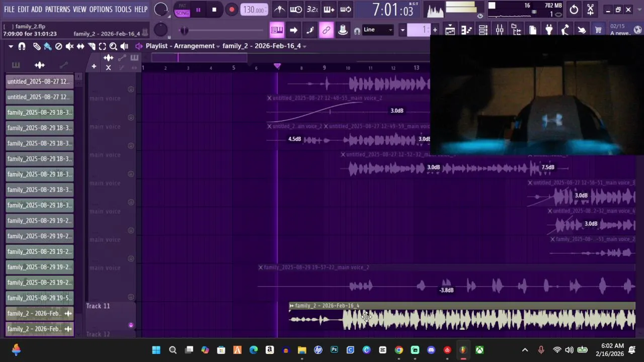This screenshot has width=644, height=362.
Task: Toggle typing keyboard to piano icon
Action: click(277, 30)
